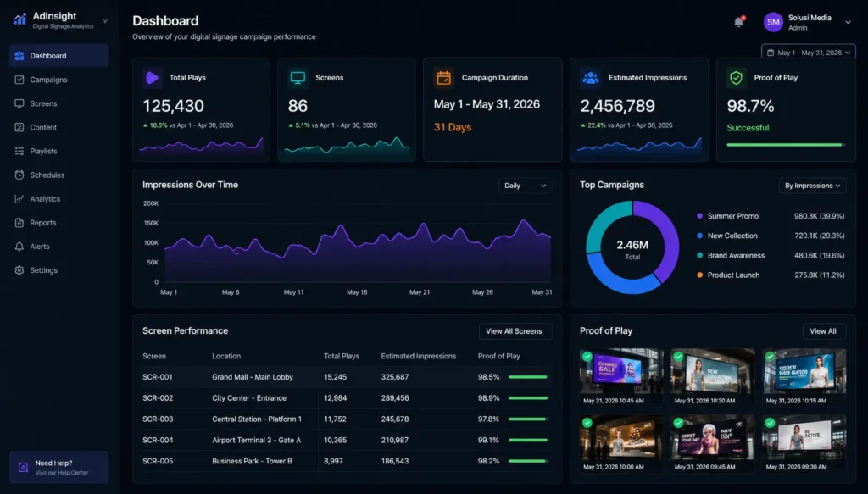Viewport: 868px width, 494px height.
Task: Click the Proof of Play 98.7% progress bar
Action: 786,144
